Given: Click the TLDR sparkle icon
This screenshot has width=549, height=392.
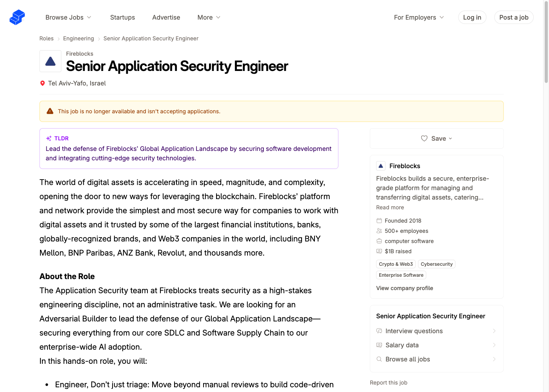Looking at the screenshot, I should click(x=49, y=138).
